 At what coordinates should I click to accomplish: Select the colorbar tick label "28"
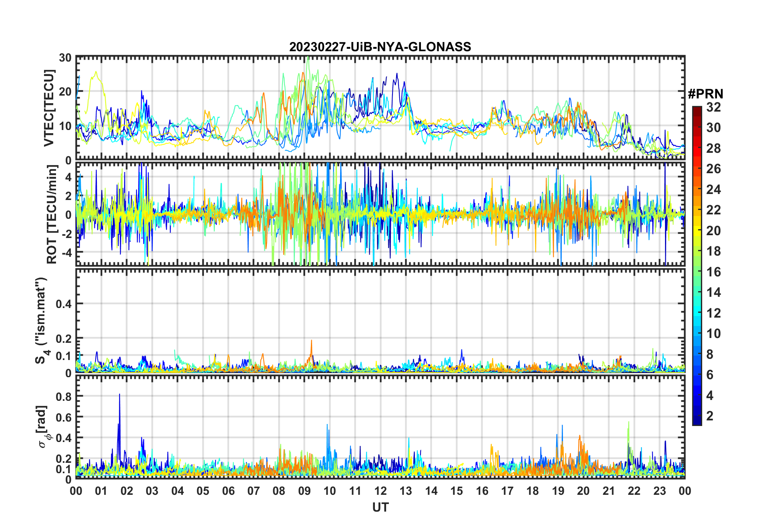(713, 148)
